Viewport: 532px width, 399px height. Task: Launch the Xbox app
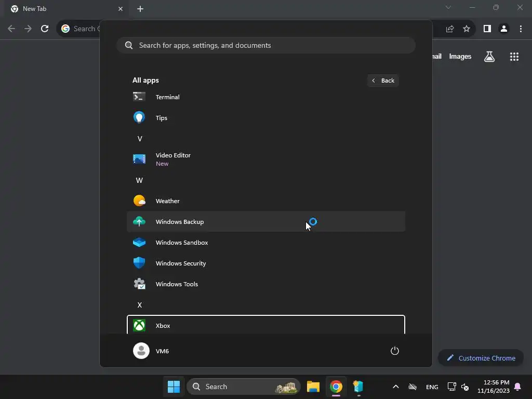click(x=265, y=325)
